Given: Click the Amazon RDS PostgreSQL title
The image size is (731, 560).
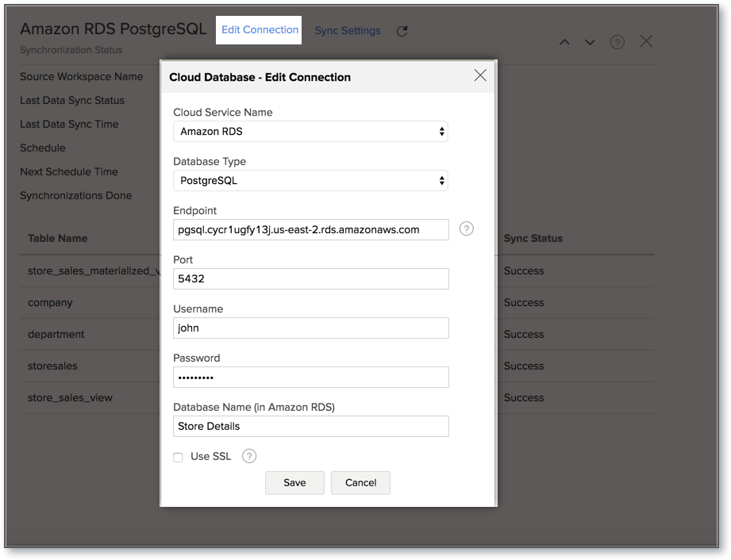Looking at the screenshot, I should click(x=113, y=29).
